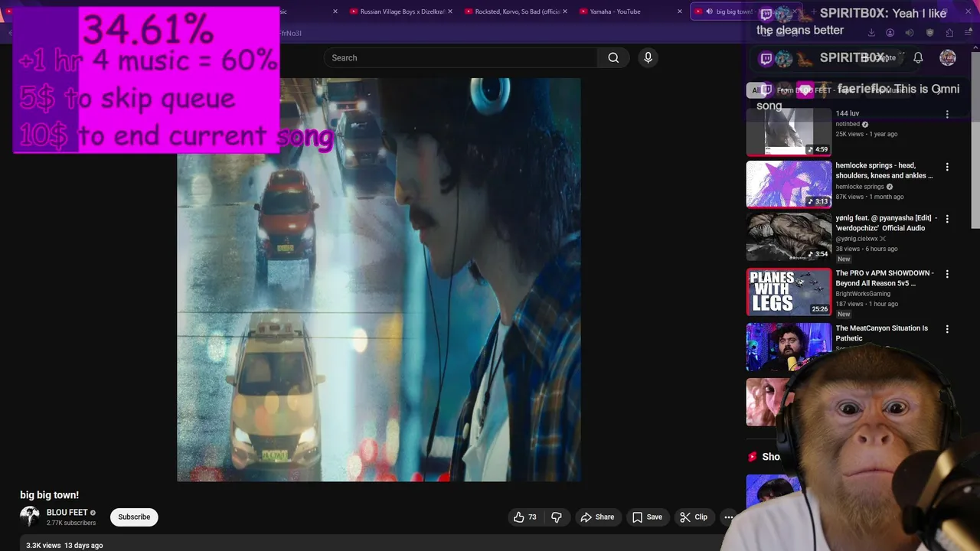Image resolution: width=980 pixels, height=551 pixels.
Task: Click 'notinbed' channel name
Action: point(848,124)
